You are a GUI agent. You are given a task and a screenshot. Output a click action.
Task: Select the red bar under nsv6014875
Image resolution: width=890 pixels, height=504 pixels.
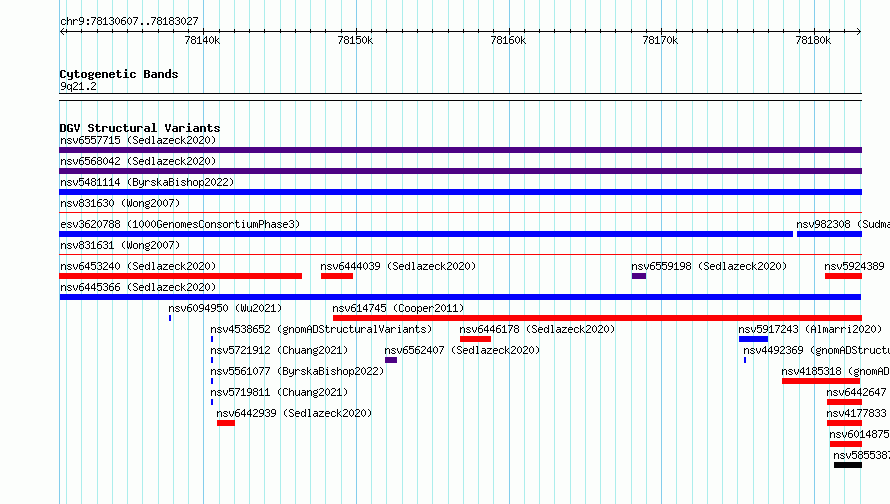(846, 444)
